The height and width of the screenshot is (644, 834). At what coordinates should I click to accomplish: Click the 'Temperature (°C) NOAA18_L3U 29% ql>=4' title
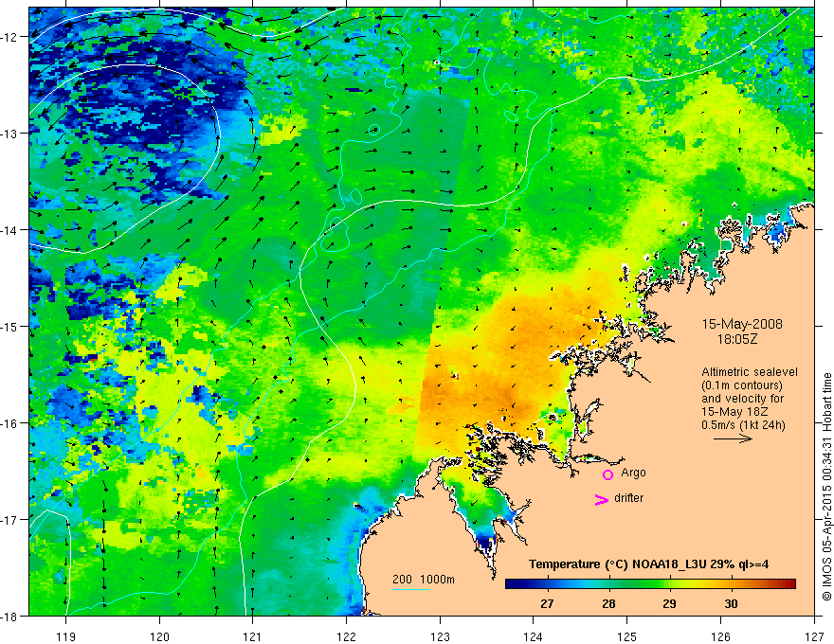648,564
